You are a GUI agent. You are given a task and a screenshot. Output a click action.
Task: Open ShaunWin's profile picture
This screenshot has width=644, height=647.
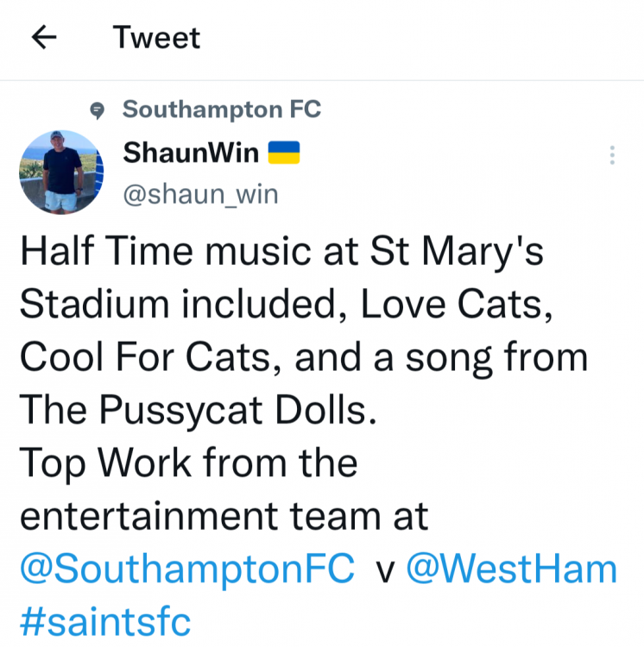(x=60, y=173)
